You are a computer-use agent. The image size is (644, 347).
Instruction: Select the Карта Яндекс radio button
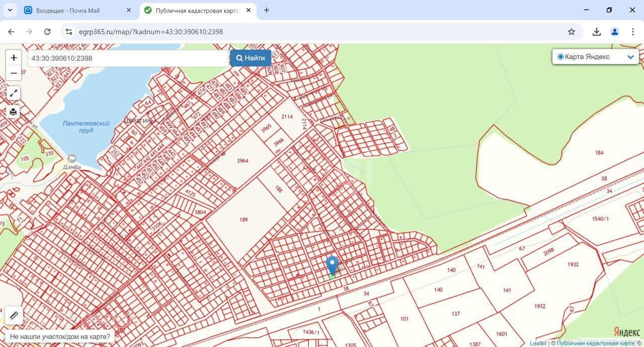coord(560,57)
